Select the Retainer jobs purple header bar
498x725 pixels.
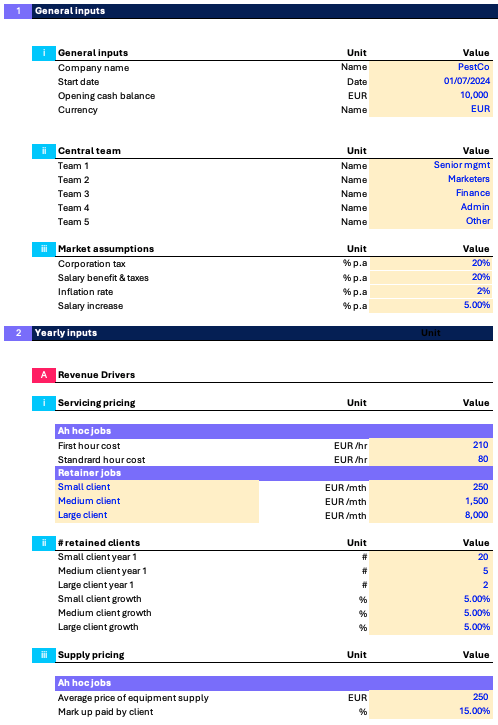pyautogui.click(x=274, y=473)
